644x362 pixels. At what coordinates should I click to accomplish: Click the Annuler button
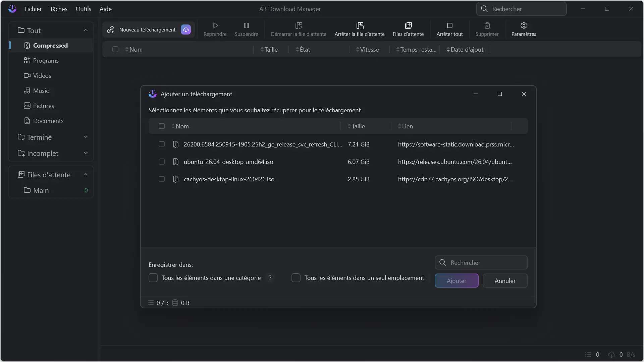coord(505,281)
